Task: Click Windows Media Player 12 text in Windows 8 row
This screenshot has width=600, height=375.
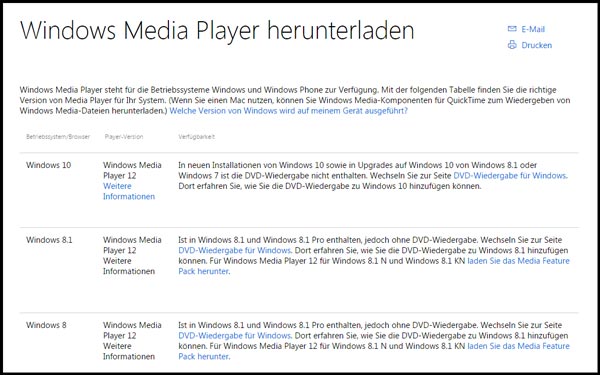Action: (x=132, y=330)
